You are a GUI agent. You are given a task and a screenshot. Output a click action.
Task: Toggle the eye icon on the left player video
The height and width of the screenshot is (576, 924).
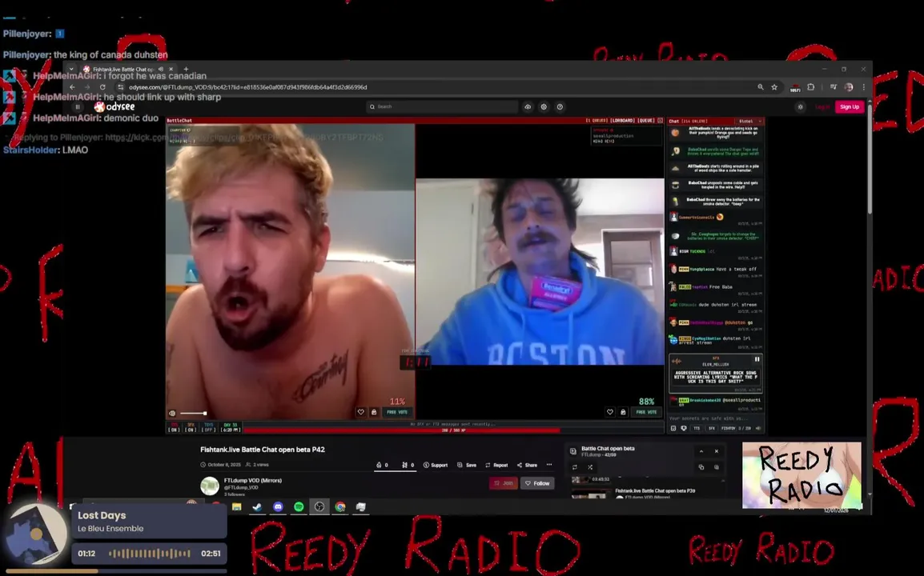tap(172, 414)
